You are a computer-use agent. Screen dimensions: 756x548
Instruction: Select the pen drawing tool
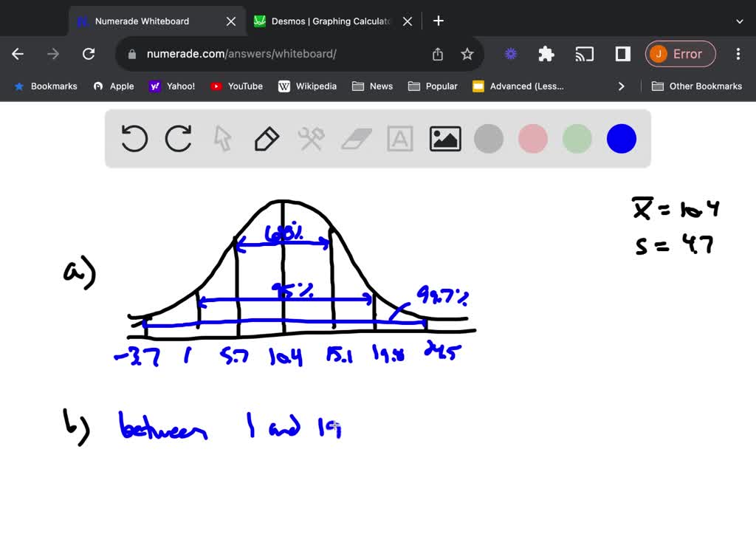(x=267, y=139)
